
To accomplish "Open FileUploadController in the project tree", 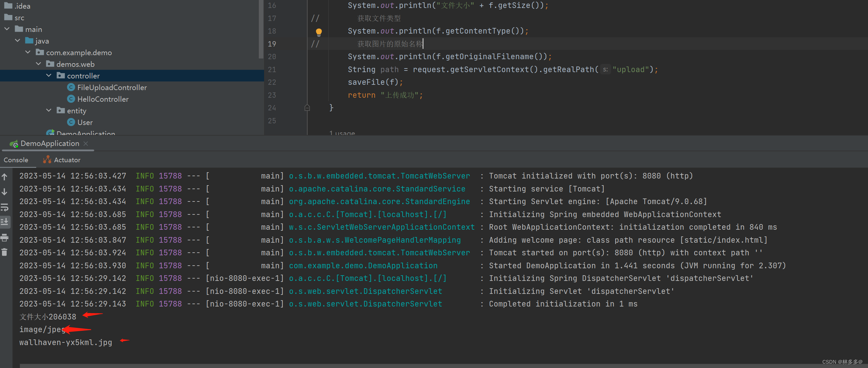I will point(112,87).
